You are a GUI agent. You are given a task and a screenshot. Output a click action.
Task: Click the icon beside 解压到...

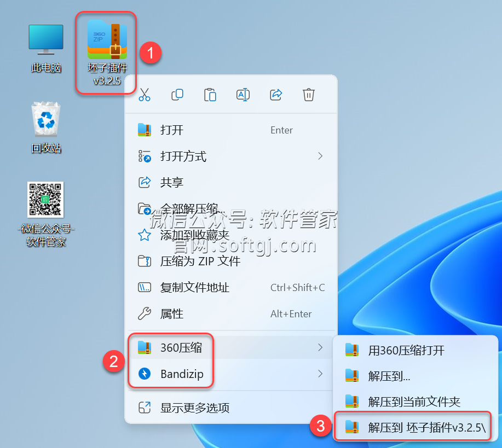click(352, 376)
